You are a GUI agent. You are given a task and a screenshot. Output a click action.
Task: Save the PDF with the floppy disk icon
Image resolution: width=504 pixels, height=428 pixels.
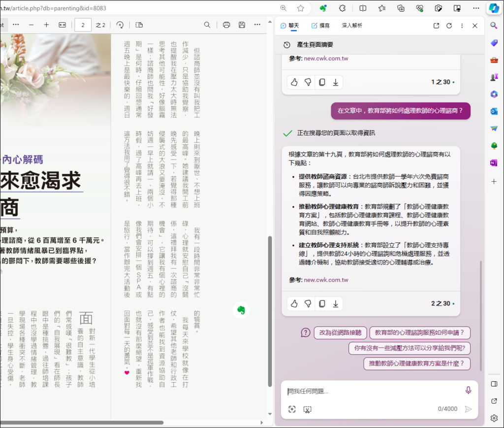click(x=242, y=25)
